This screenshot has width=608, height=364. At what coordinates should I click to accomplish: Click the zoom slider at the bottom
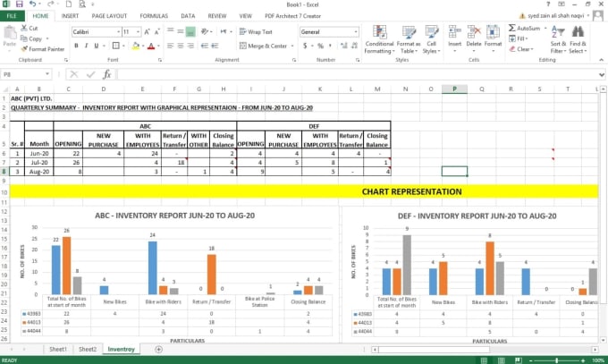[x=556, y=360]
